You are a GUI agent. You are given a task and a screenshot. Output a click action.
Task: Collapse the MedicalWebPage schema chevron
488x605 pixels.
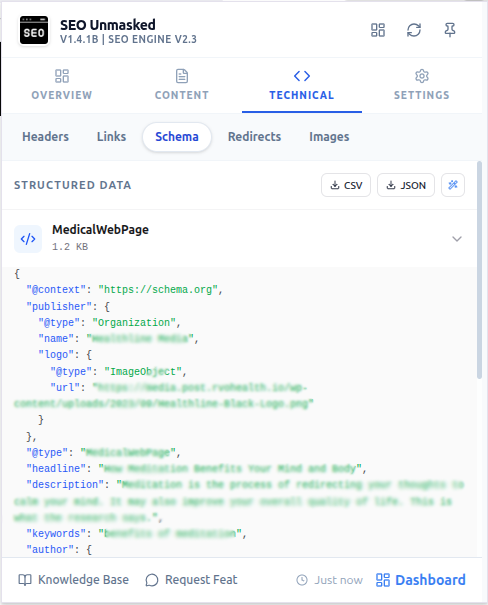point(457,239)
